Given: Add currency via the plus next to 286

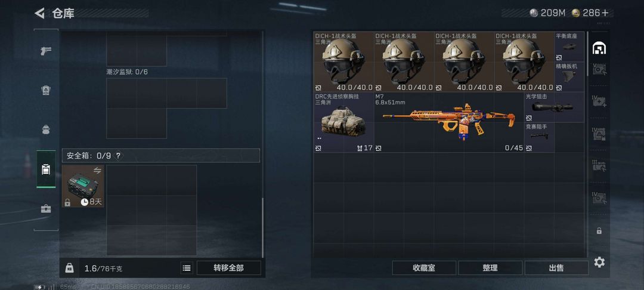Looking at the screenshot, I should pyautogui.click(x=605, y=13).
